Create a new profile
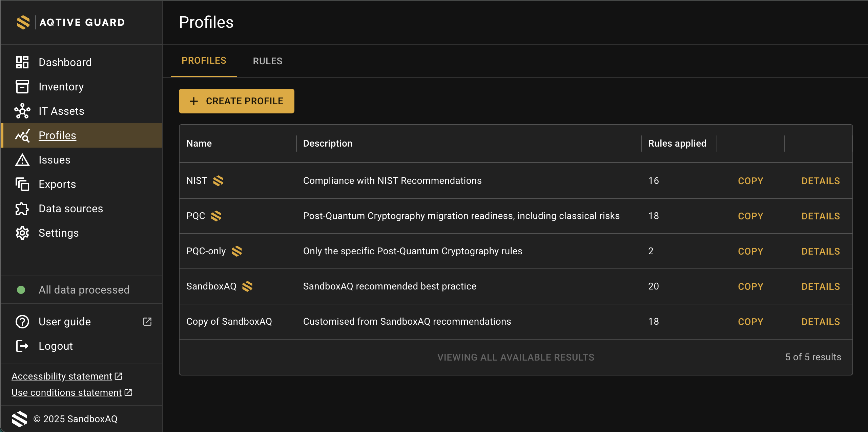The width and height of the screenshot is (868, 432). (x=236, y=101)
